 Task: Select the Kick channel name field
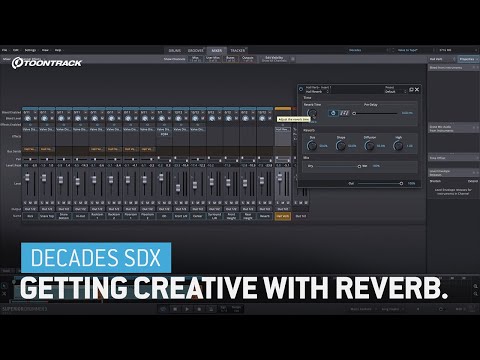click(30, 216)
